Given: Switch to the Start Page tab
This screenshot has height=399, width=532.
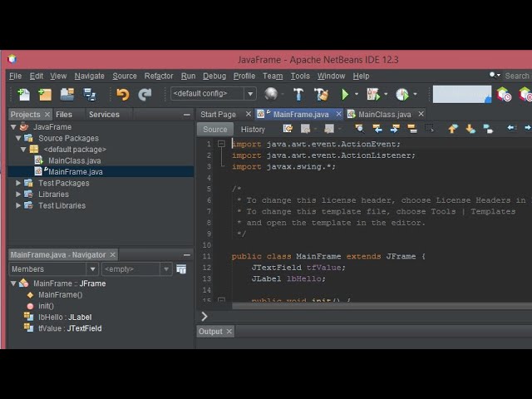Looking at the screenshot, I should pos(218,115).
